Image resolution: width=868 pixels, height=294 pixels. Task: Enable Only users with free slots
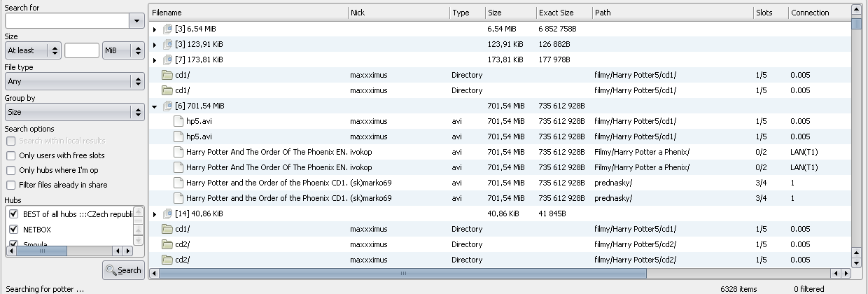pos(10,155)
